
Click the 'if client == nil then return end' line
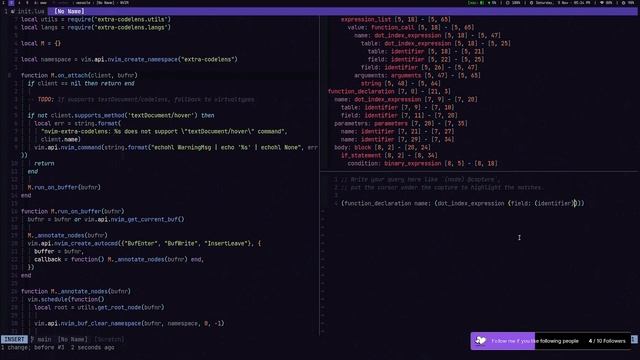tap(81, 83)
